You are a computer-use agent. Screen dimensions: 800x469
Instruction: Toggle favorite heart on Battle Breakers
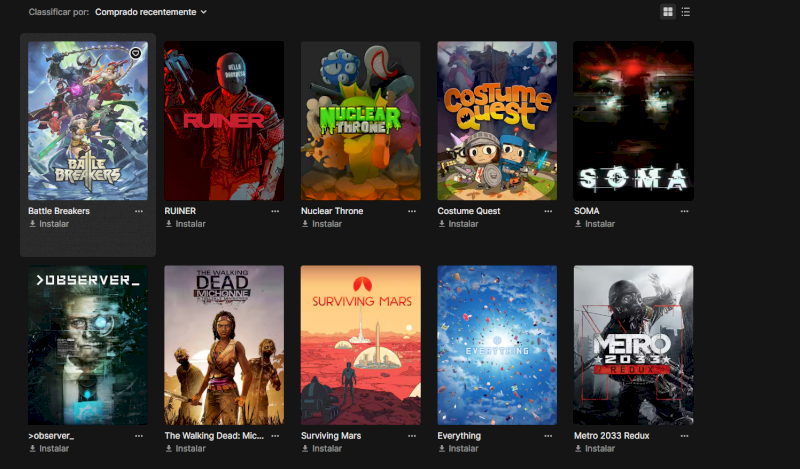coord(135,53)
